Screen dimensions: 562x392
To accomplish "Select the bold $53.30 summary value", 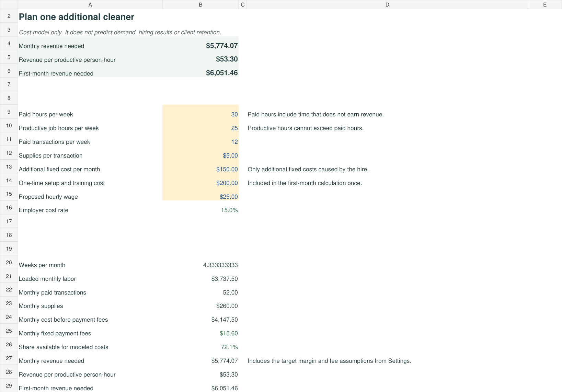I will (200, 57).
